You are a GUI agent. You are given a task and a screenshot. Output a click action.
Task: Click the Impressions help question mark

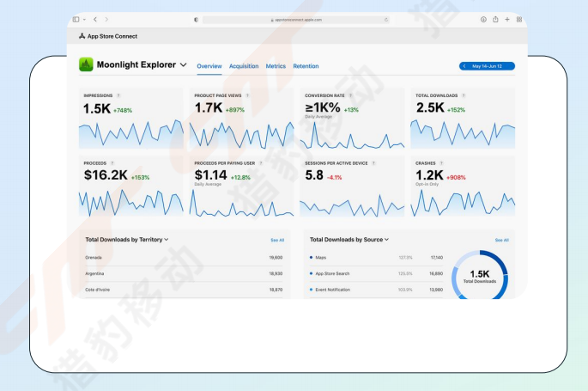point(118,95)
